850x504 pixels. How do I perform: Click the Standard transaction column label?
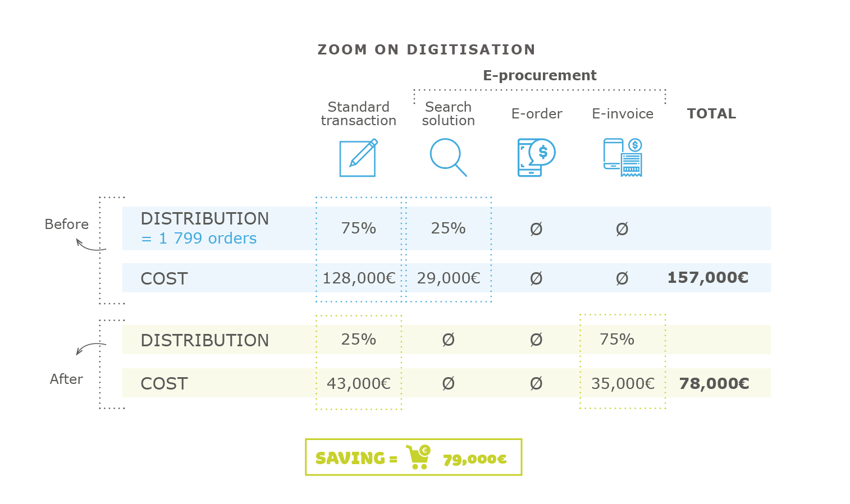pos(358,114)
